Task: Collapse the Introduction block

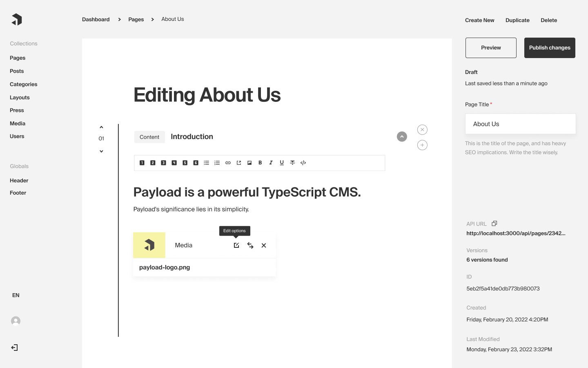Action: [402, 137]
